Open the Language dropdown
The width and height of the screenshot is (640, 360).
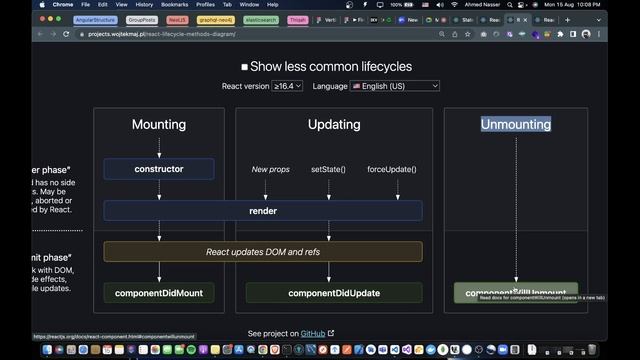[395, 86]
